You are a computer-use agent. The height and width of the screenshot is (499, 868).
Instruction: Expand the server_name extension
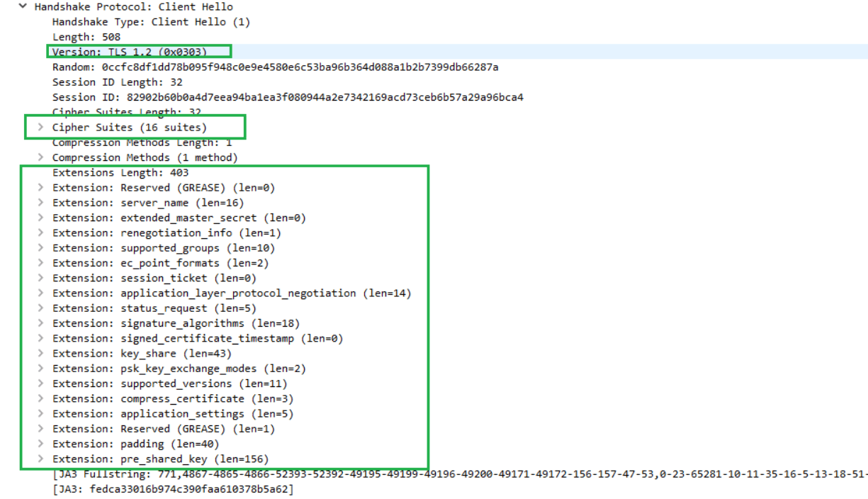point(40,203)
